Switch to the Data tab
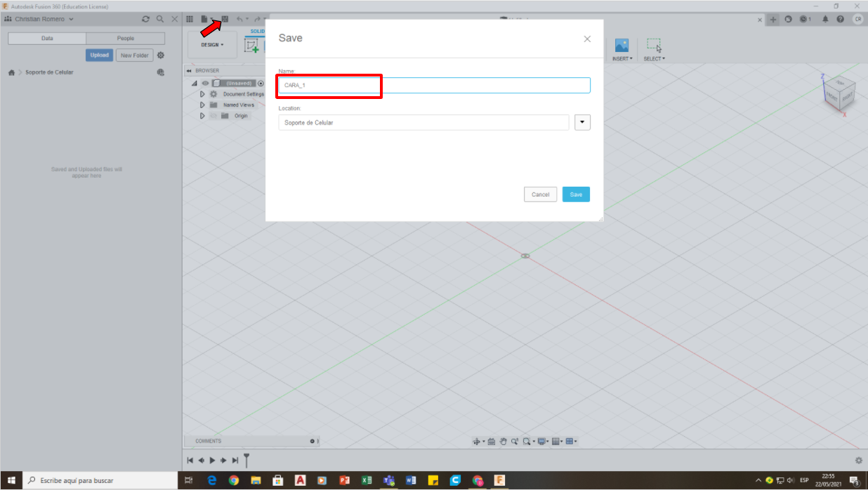The height and width of the screenshot is (490, 868). click(x=47, y=39)
